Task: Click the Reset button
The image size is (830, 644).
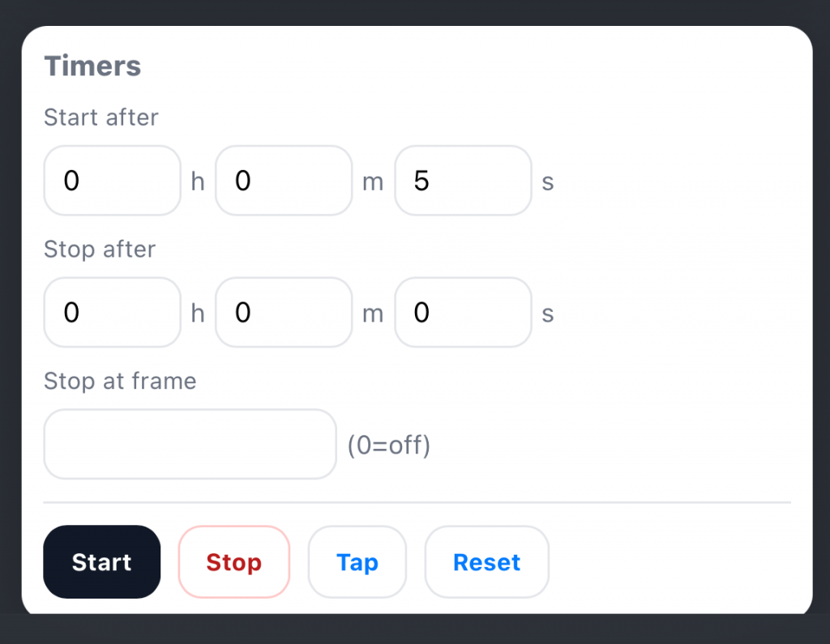Action: click(486, 562)
